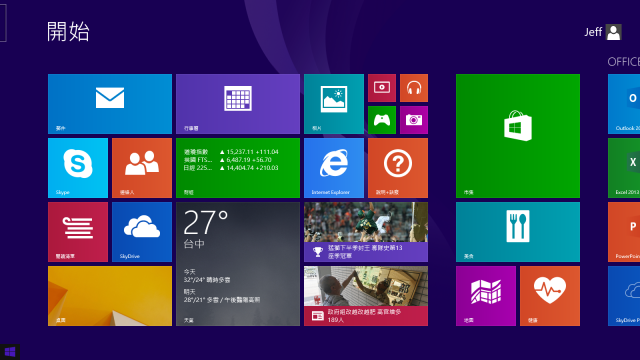Launch Excel 2013 tile

[x=624, y=168]
